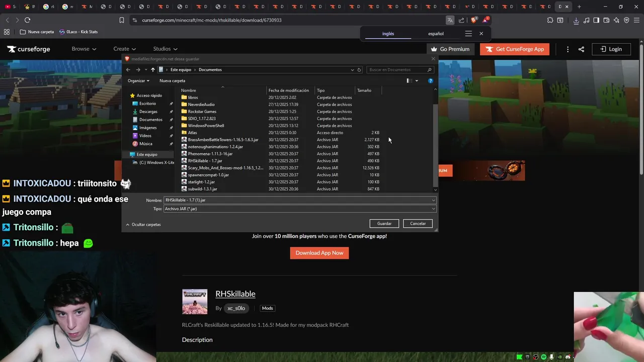Open author xc_s0llo profile link
Image resolution: width=644 pixels, height=362 pixels.
236,308
